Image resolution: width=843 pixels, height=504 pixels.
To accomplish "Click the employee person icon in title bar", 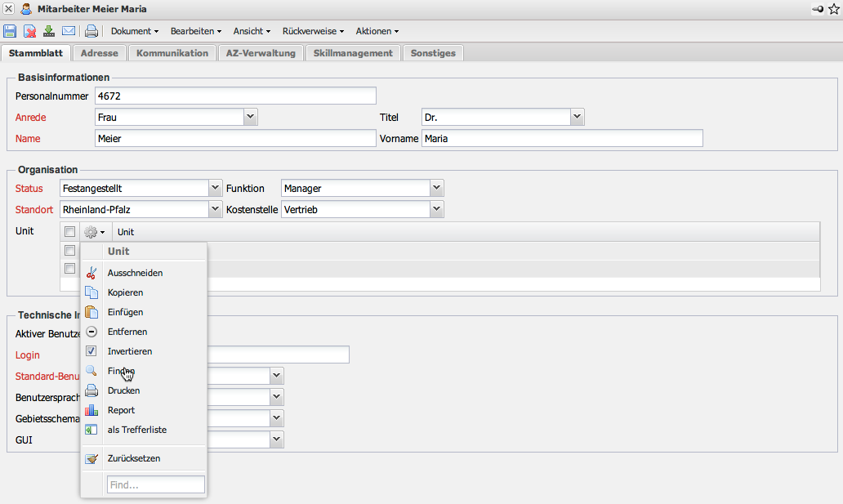I will point(26,8).
